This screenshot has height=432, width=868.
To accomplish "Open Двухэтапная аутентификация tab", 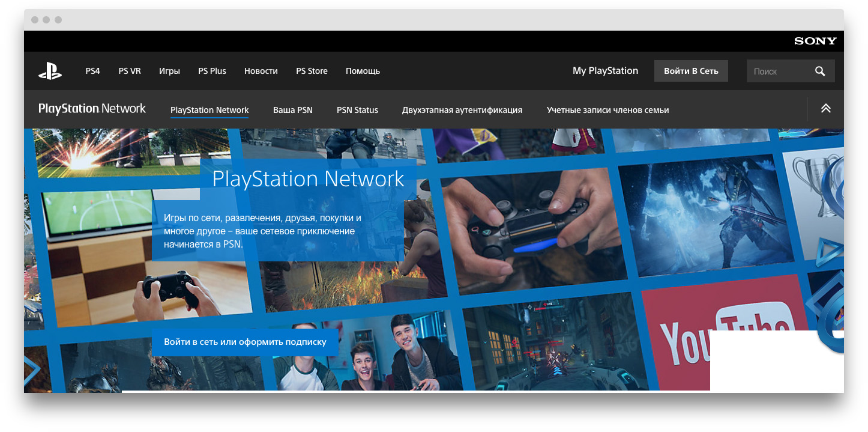I will (x=462, y=110).
